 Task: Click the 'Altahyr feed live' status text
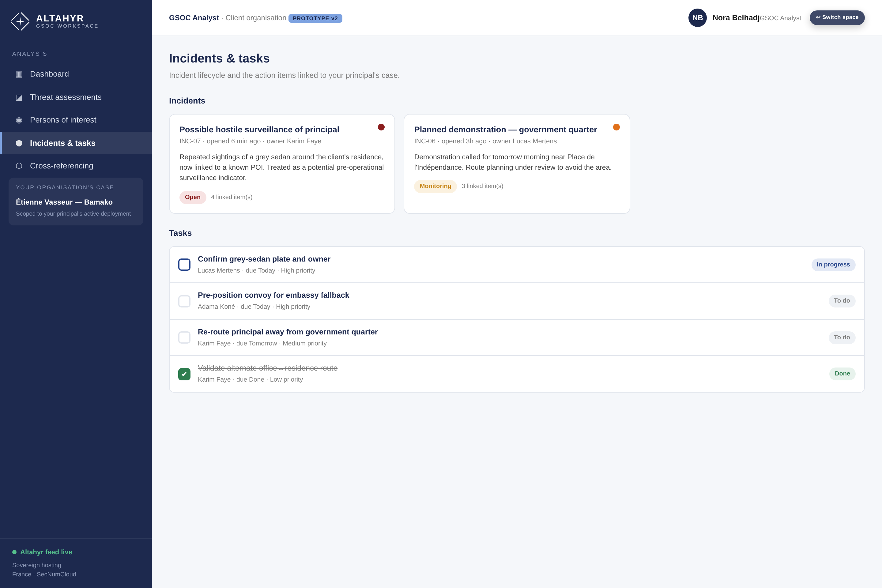(x=46, y=552)
